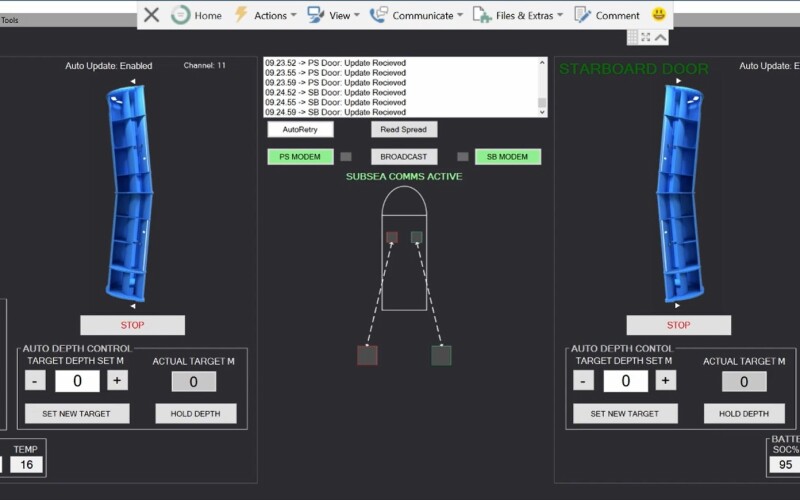Click the log list scrollbar down arrow
This screenshot has width=800, height=500.
click(542, 112)
